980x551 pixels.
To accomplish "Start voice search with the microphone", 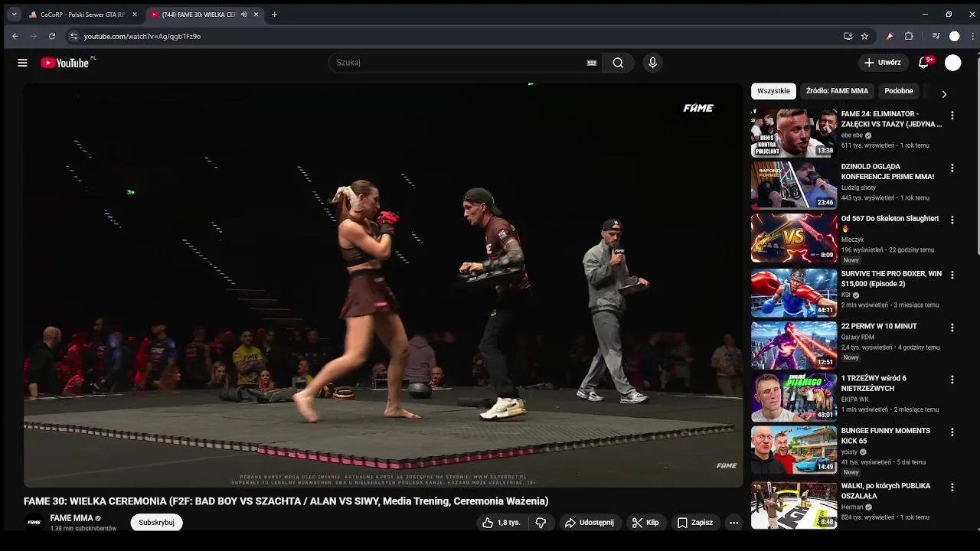I will click(652, 63).
